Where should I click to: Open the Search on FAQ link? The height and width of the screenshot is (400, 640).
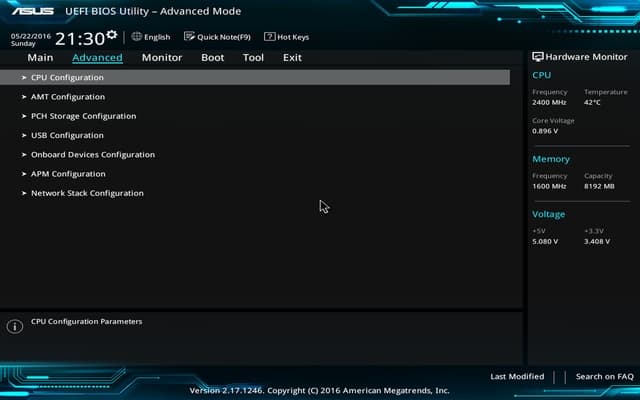pos(604,376)
